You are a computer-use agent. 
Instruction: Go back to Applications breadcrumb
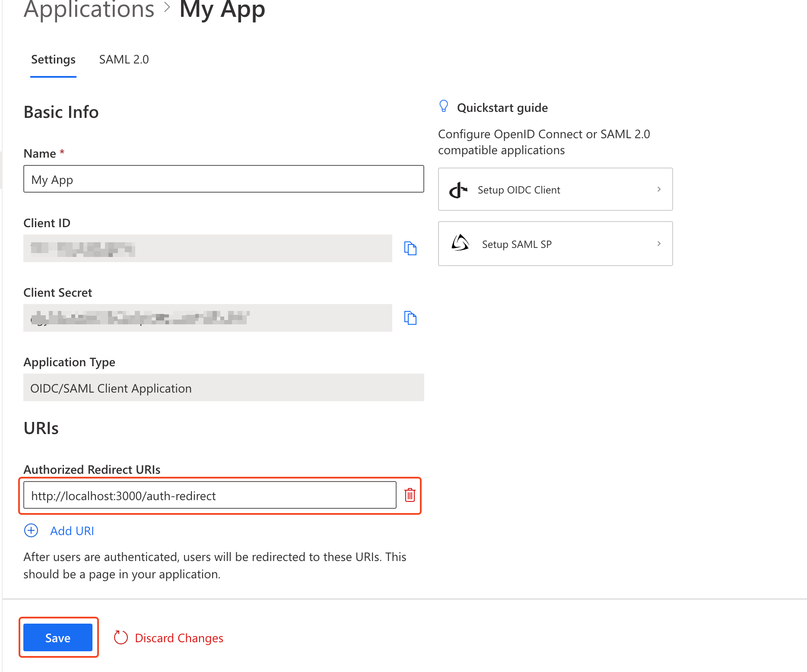89,10
